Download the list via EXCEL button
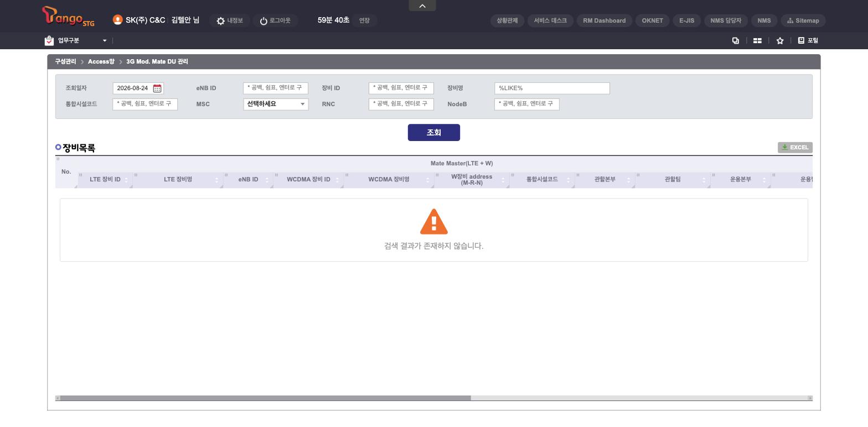The width and height of the screenshot is (868, 427). pyautogui.click(x=795, y=147)
